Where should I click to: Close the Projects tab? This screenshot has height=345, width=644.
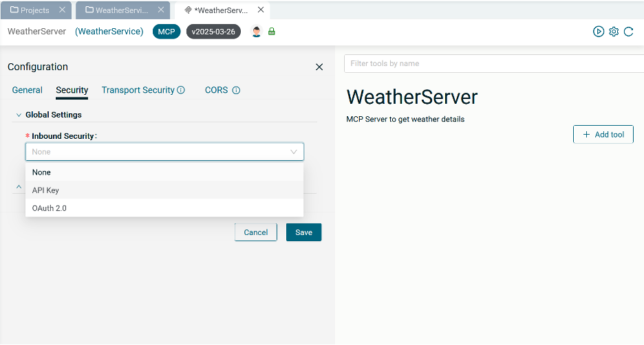pos(62,10)
